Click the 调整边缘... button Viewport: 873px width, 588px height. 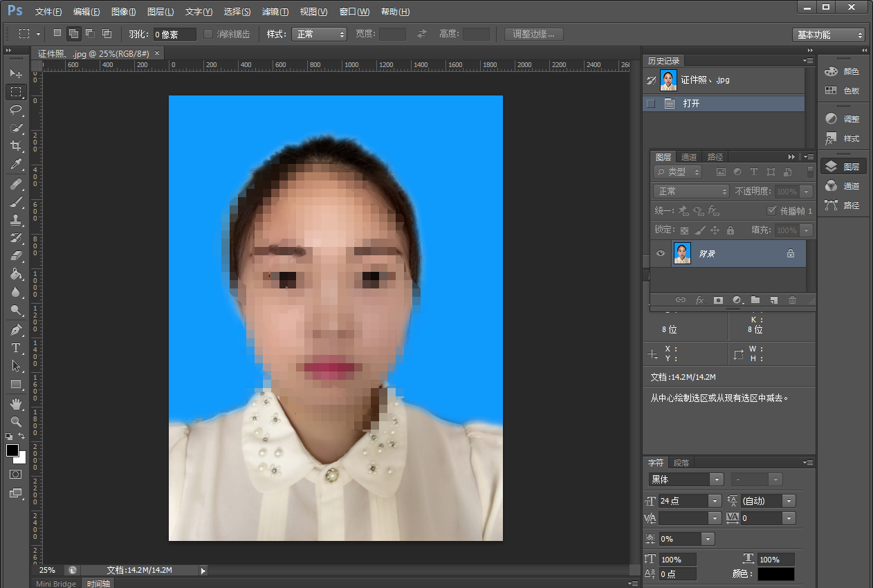[534, 34]
